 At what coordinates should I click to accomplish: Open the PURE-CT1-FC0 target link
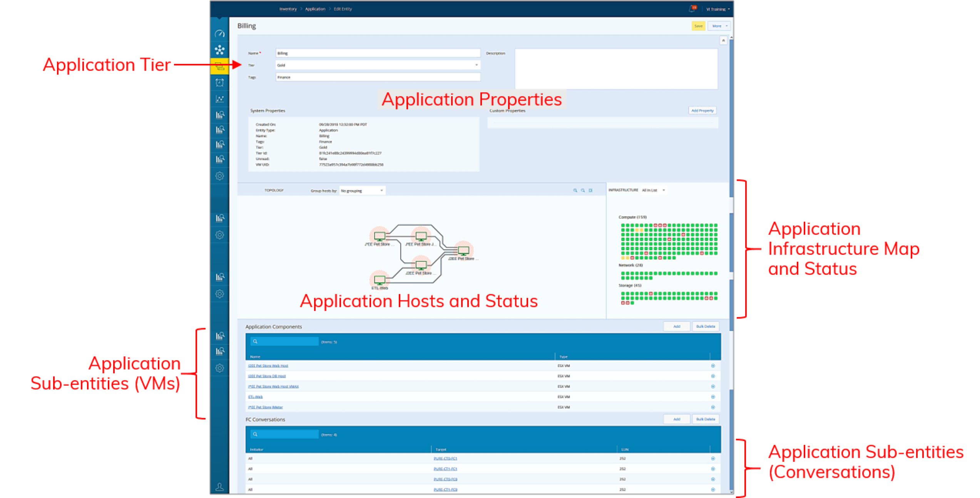[x=445, y=490]
